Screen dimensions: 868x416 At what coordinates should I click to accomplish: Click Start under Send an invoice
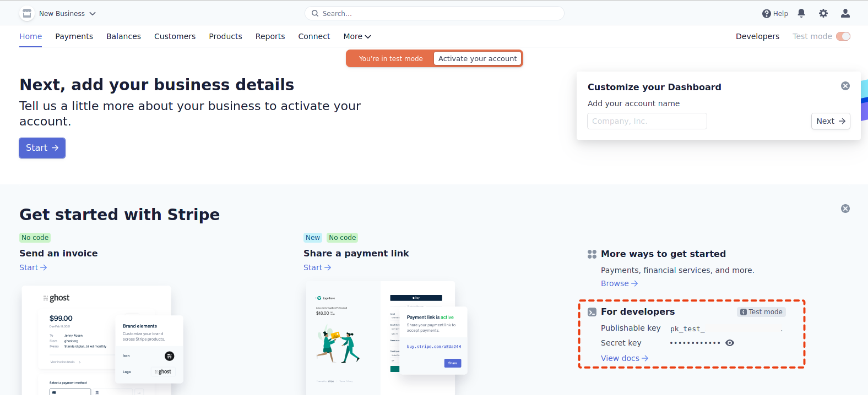[33, 267]
